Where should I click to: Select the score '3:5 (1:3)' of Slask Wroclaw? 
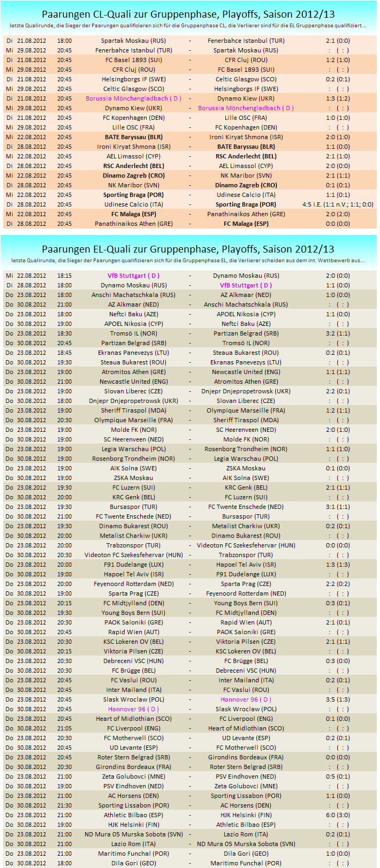[338, 699]
